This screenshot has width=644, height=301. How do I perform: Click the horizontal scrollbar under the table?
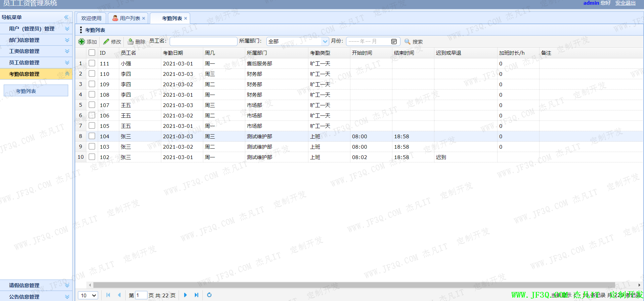353,285
